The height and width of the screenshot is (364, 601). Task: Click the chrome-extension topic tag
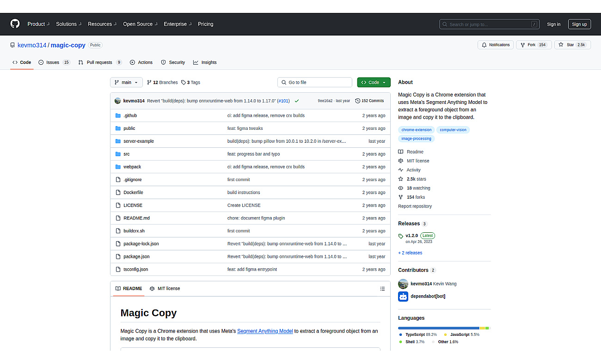[417, 130]
